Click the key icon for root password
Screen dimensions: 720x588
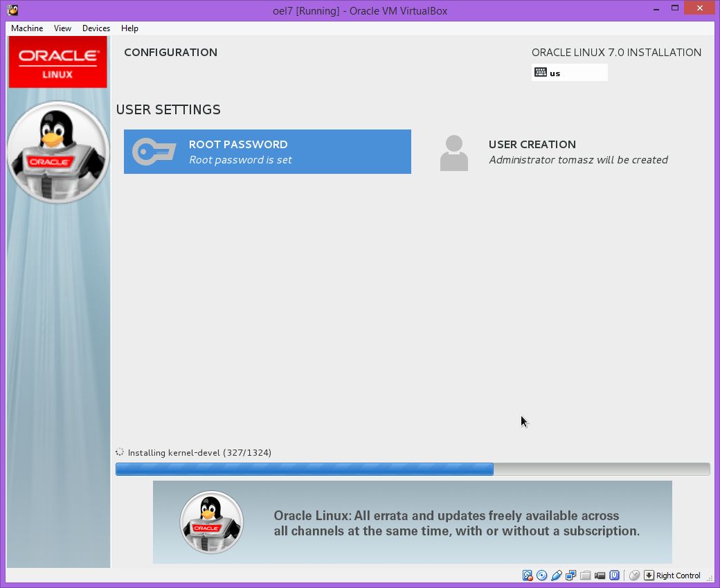[154, 152]
